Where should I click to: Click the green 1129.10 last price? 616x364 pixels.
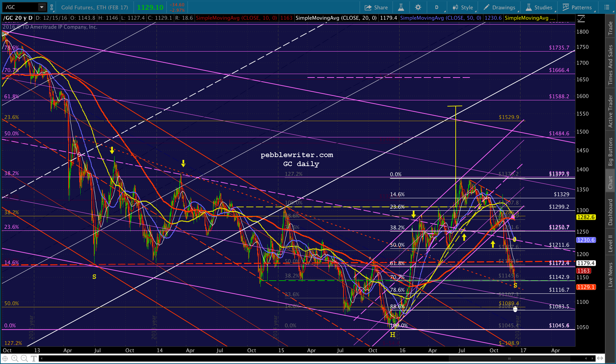[150, 7]
